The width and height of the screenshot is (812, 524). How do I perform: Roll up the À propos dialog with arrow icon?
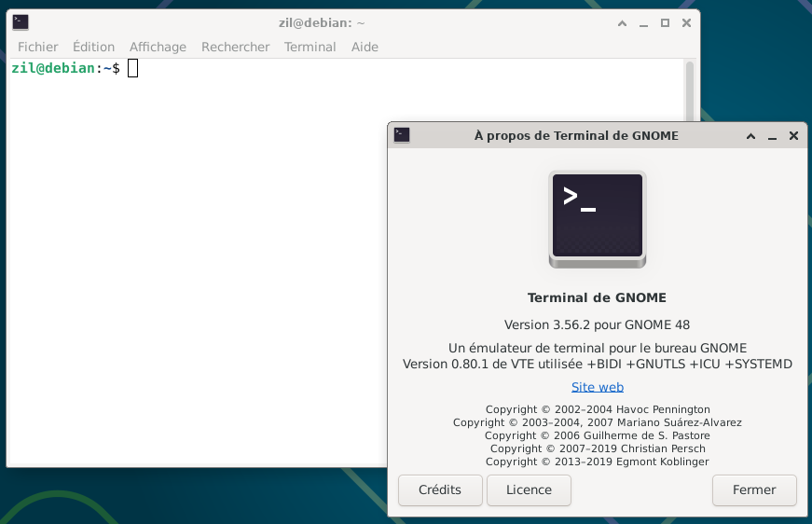pyautogui.click(x=750, y=136)
